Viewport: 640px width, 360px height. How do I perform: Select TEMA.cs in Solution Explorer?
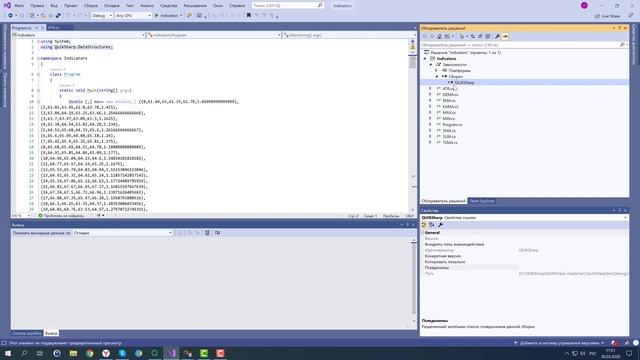tap(450, 142)
